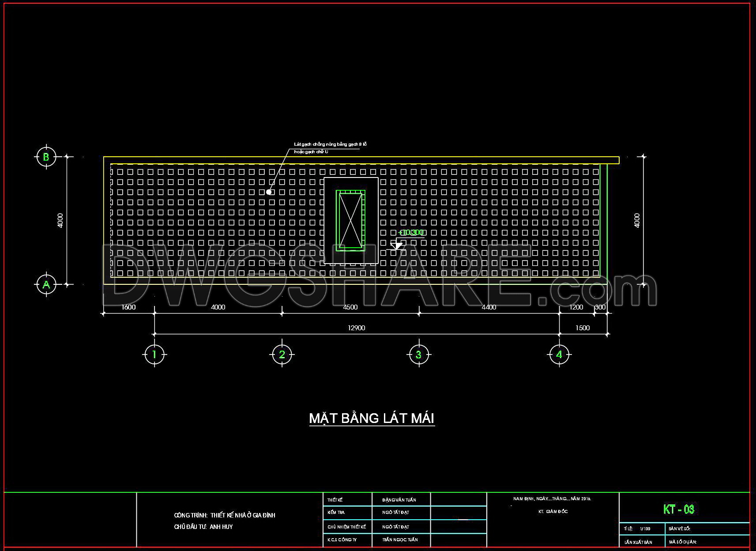Select the 1600 dimension text

coord(128,307)
